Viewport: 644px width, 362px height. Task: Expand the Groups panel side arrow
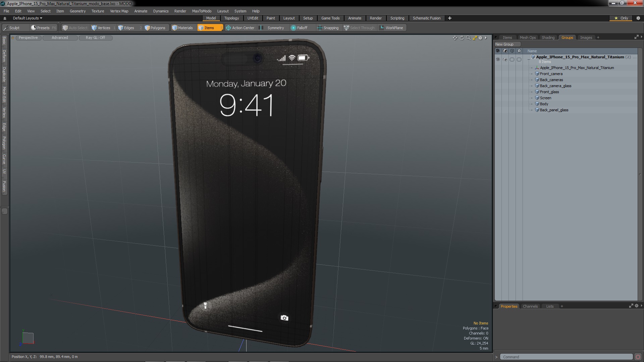[641, 37]
